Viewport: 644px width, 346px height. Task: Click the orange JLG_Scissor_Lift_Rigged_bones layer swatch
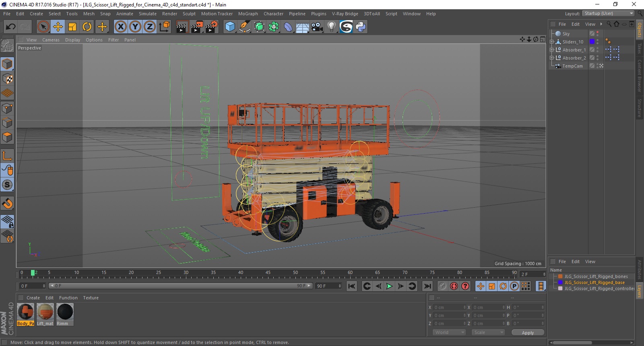[x=560, y=276]
